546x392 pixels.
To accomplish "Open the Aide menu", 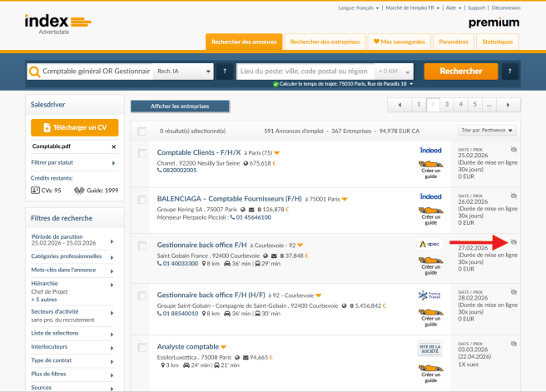I will pyautogui.click(x=454, y=7).
